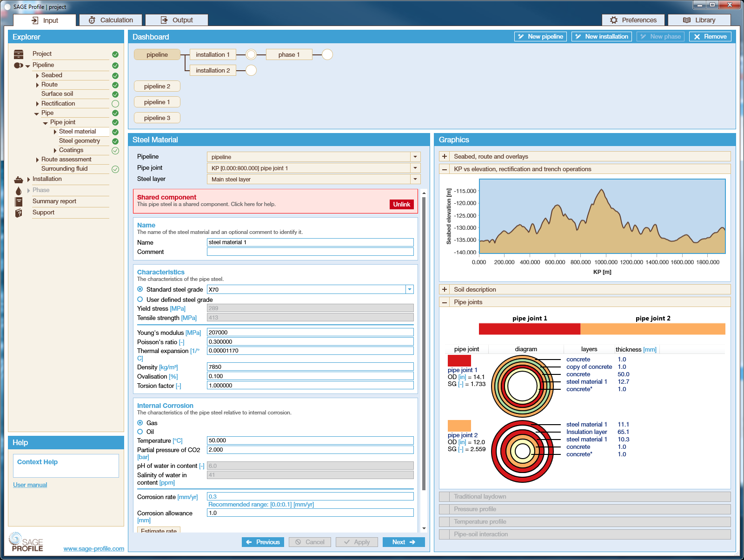Switch to the Calculation tab
The width and height of the screenshot is (744, 560).
(x=111, y=20)
